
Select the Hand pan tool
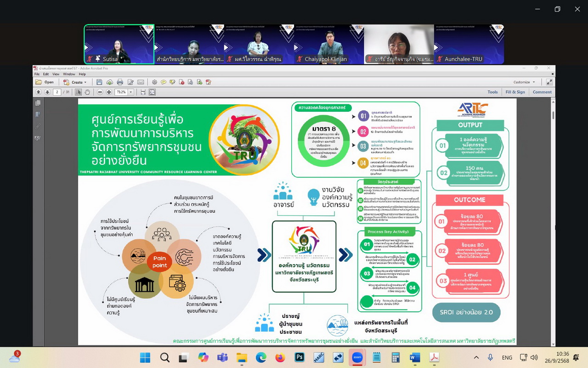(x=87, y=92)
